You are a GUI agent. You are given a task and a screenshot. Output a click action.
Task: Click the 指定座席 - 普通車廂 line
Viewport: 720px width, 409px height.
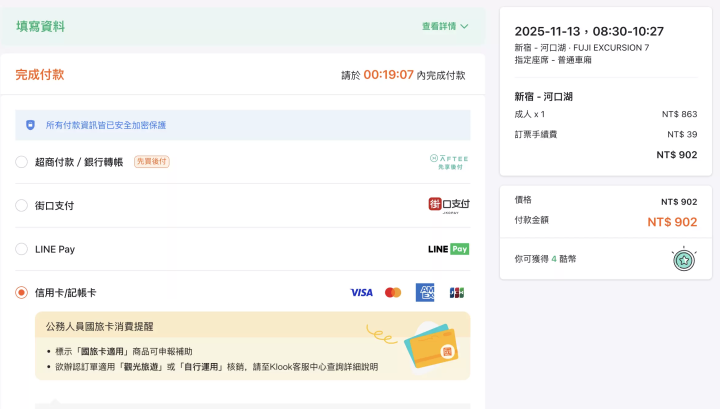pyautogui.click(x=553, y=60)
